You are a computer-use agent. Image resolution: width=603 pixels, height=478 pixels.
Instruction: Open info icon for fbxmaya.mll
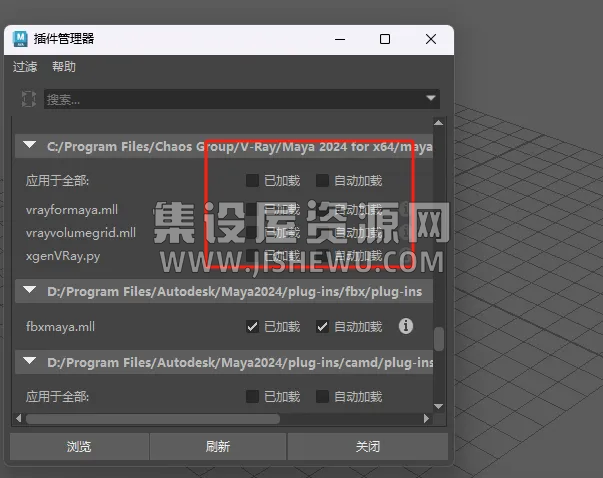[x=406, y=326]
